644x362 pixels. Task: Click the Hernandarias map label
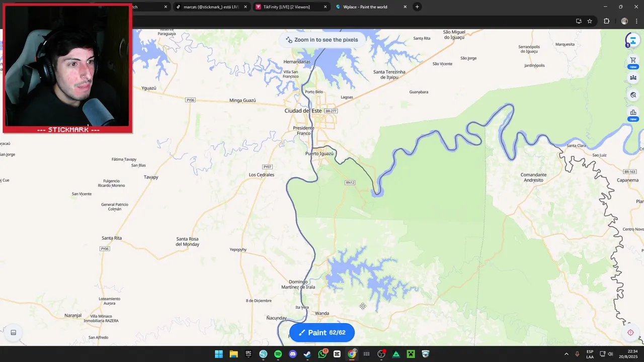pos(297,62)
